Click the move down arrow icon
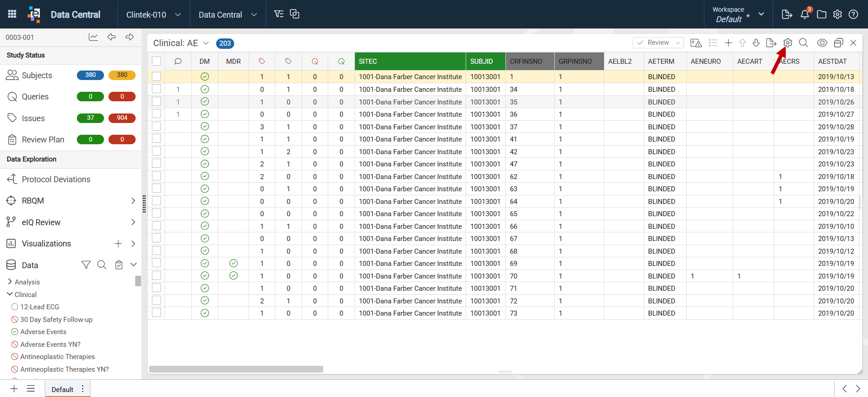This screenshot has width=868, height=397. point(756,43)
